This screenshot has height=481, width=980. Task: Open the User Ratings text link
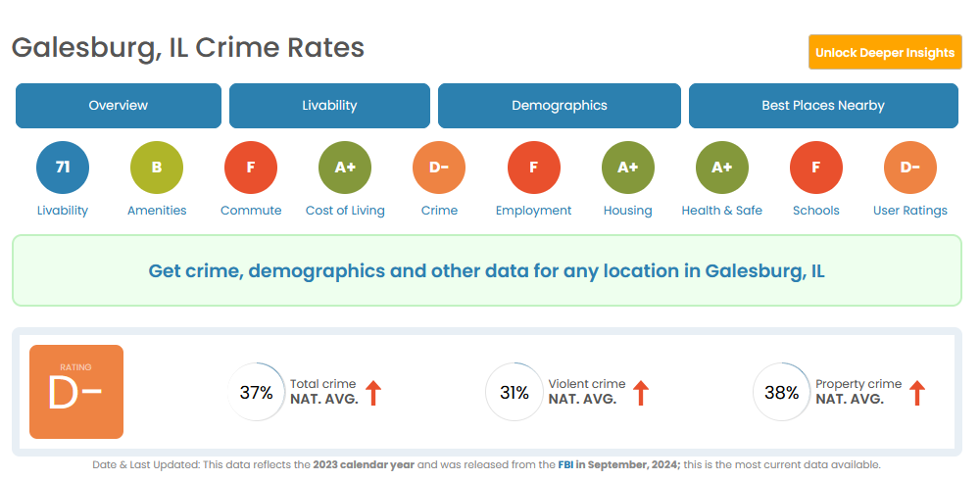(x=910, y=211)
